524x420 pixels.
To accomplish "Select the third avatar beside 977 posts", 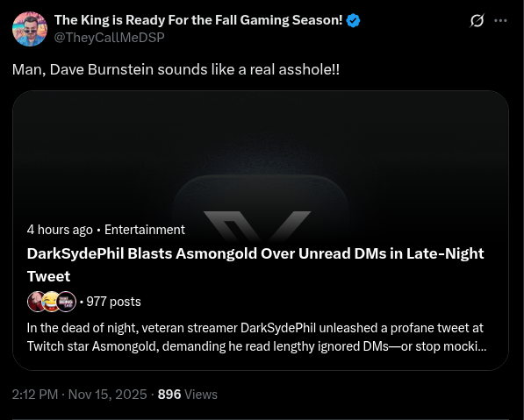I will [x=66, y=302].
